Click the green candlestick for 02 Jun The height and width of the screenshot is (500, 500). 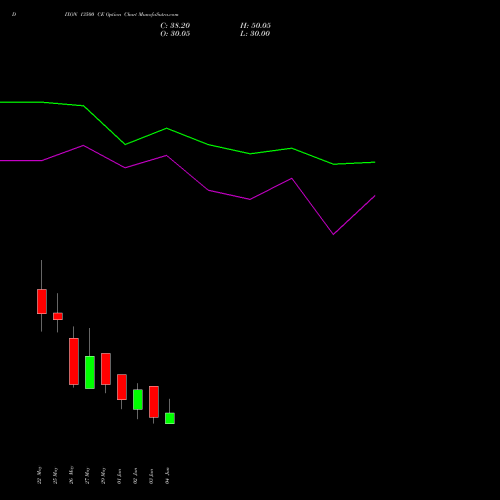click(x=138, y=399)
